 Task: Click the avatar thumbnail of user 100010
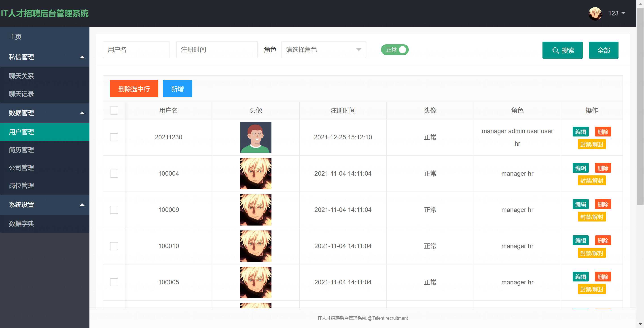point(256,246)
